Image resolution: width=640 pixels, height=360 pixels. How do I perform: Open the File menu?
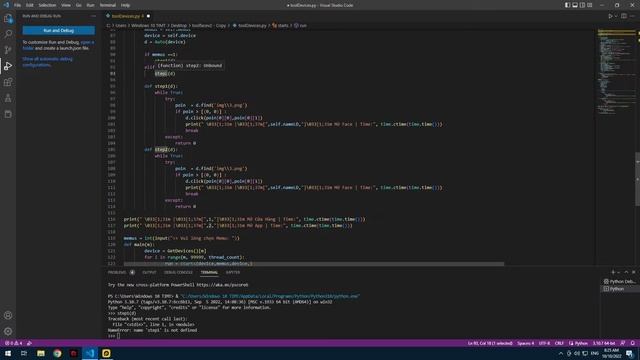[18, 5]
